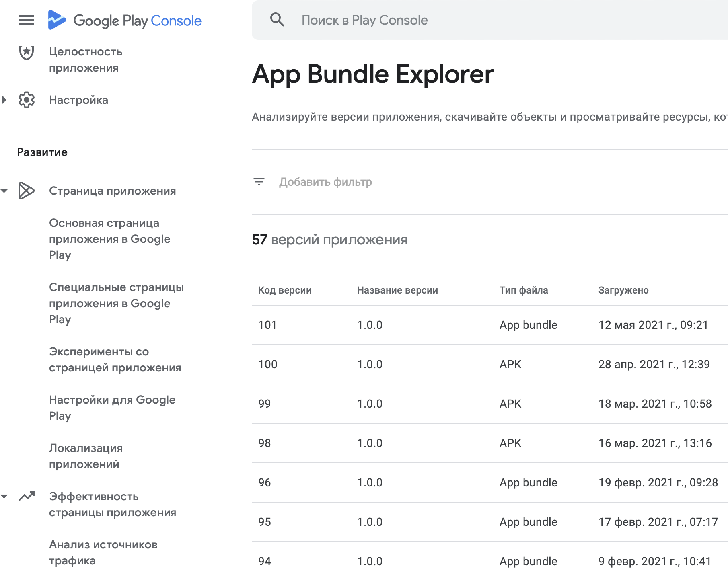Click the Добавить фильтр field

(x=325, y=182)
